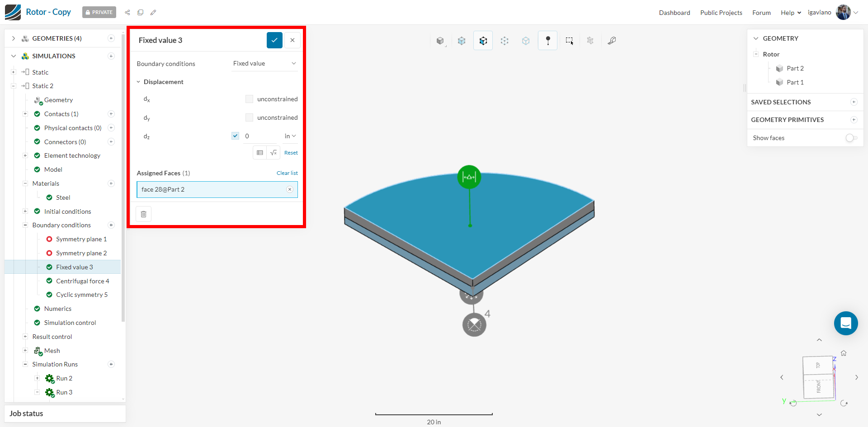Open Public Projects page

point(721,13)
